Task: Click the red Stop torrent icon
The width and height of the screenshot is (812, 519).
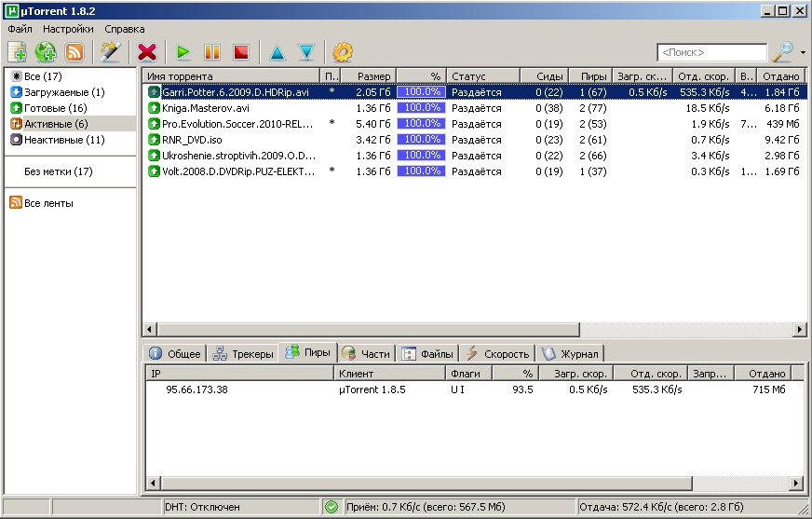Action: (x=241, y=52)
